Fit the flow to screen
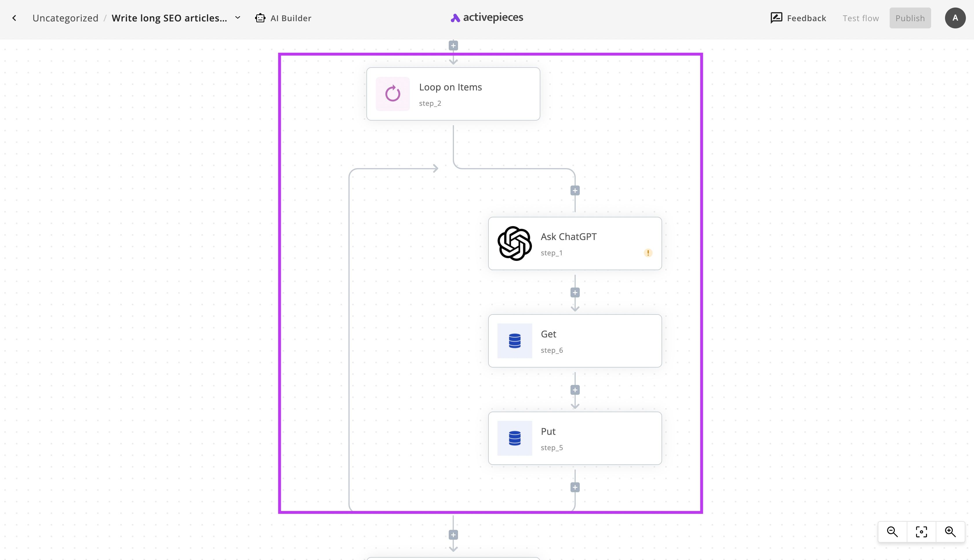974x560 pixels. (x=921, y=532)
